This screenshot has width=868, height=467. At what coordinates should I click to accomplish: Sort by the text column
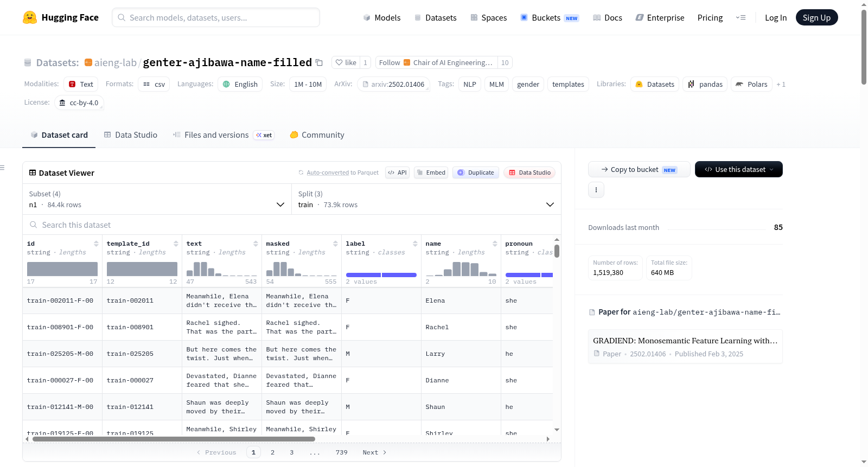point(256,244)
